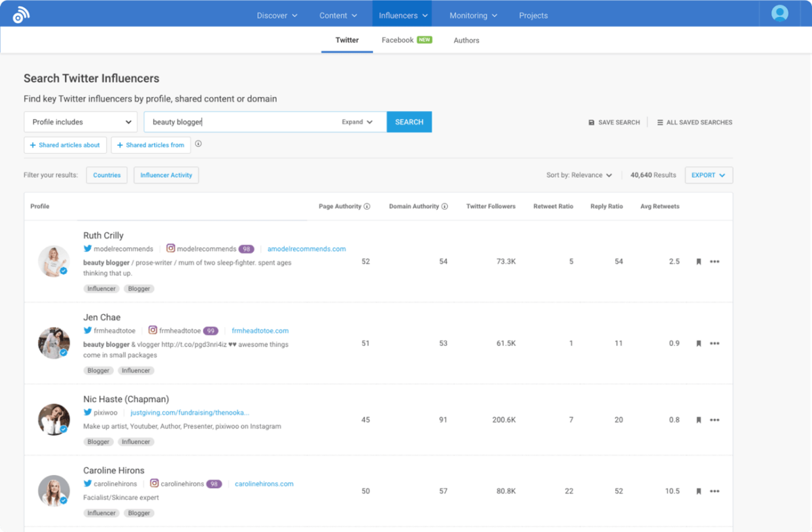This screenshot has width=812, height=532.
Task: Open Jen Chae's Instagram profile icon
Action: pyautogui.click(x=152, y=330)
